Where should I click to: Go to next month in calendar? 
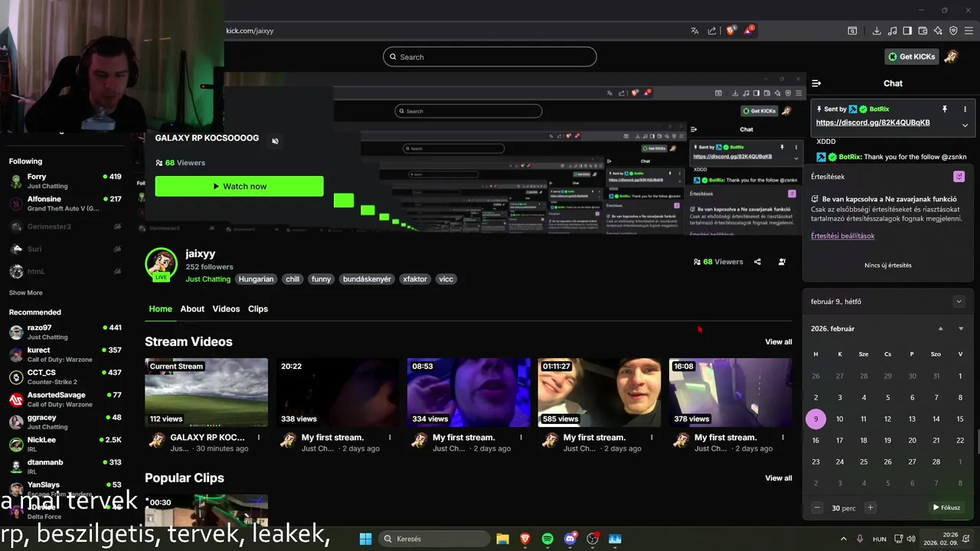(x=961, y=328)
